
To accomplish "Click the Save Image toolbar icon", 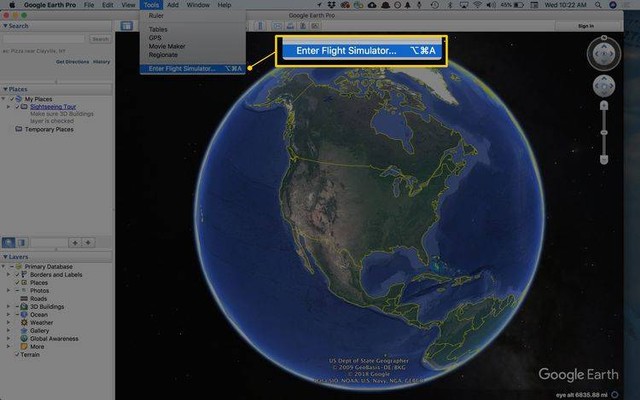I will click(x=303, y=26).
